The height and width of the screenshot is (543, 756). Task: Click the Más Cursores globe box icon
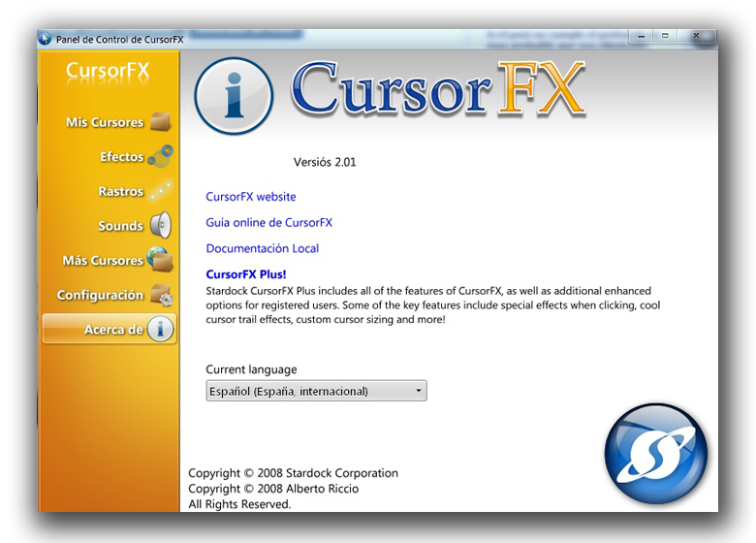160,260
